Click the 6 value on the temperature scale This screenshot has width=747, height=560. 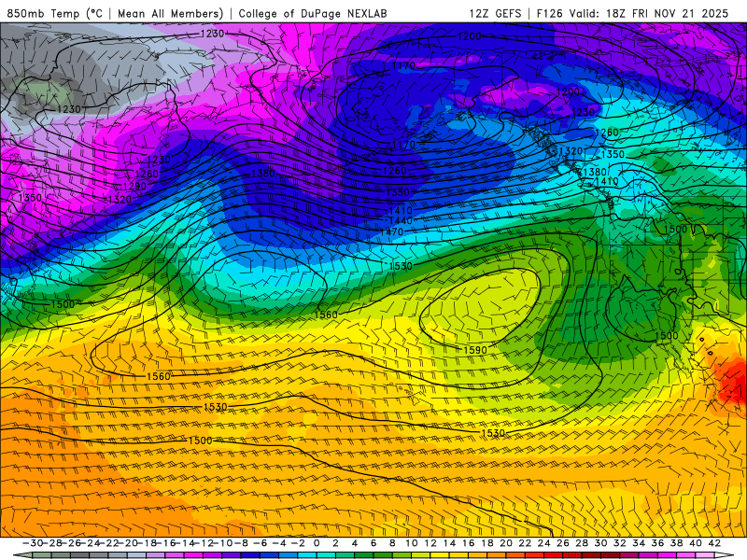tap(373, 543)
